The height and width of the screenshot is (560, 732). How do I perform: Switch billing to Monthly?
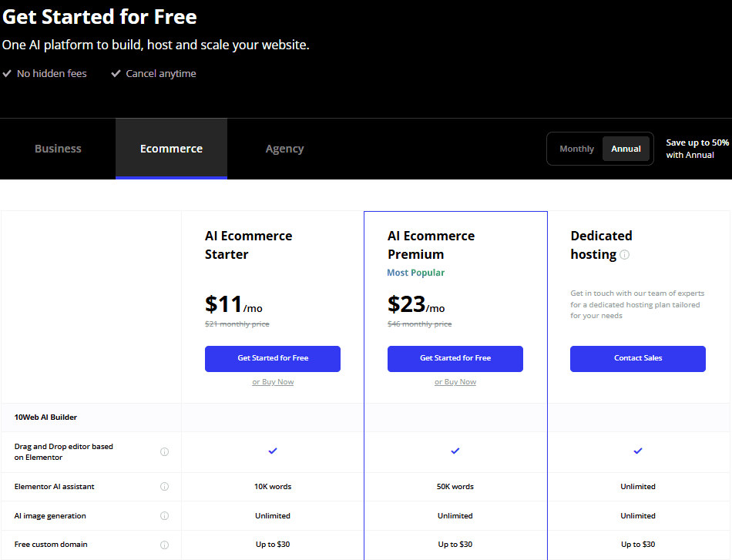point(576,149)
